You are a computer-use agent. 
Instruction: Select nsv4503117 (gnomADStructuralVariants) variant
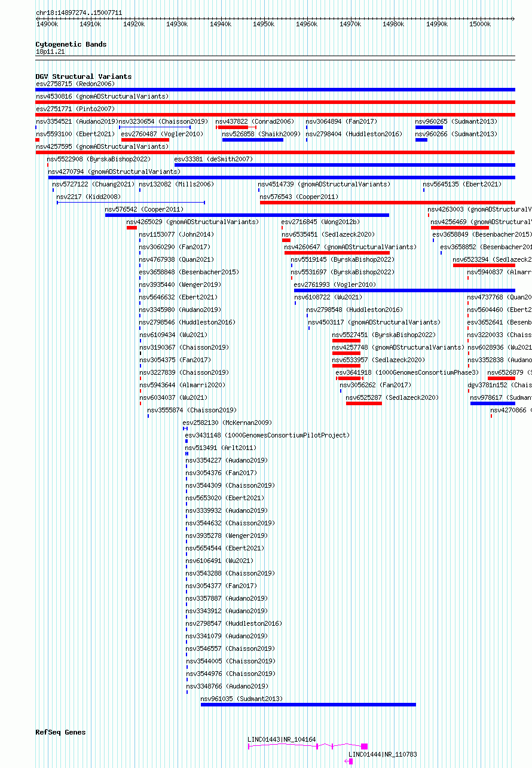(374, 322)
